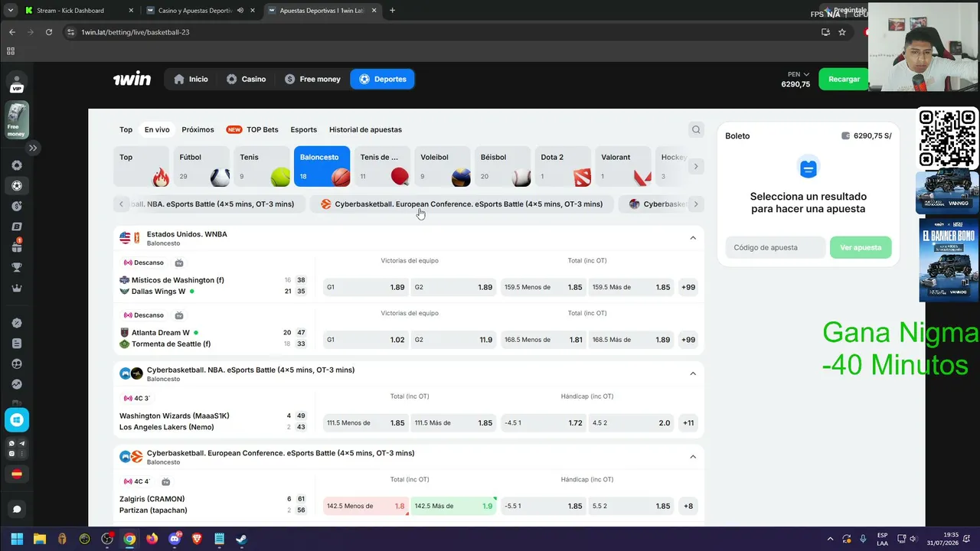The height and width of the screenshot is (551, 980).
Task: Show +99 markets for Atlanta Dream match
Action: 688,340
